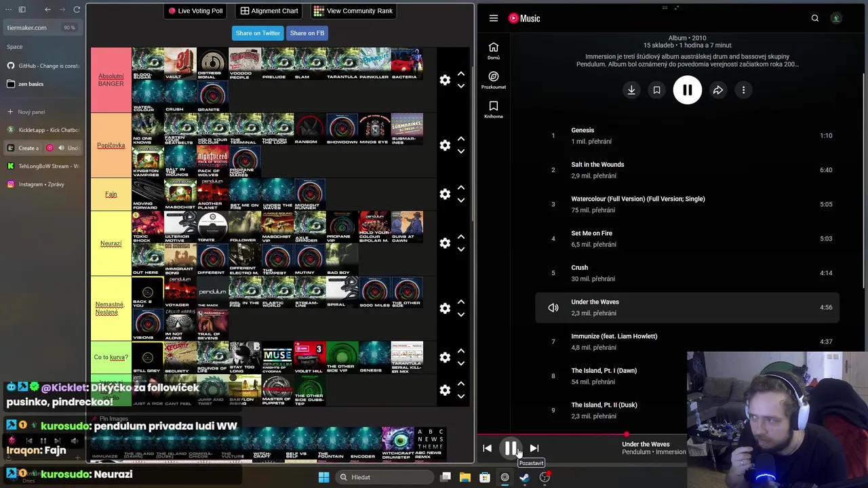
Task: Open Prozkoumat (Explore) in YouTube Music sidebar
Action: tap(494, 81)
